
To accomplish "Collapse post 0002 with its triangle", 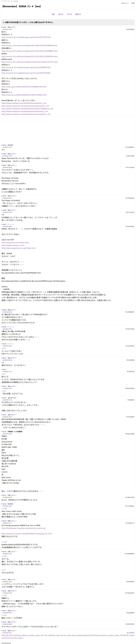I will pos(2,145).
